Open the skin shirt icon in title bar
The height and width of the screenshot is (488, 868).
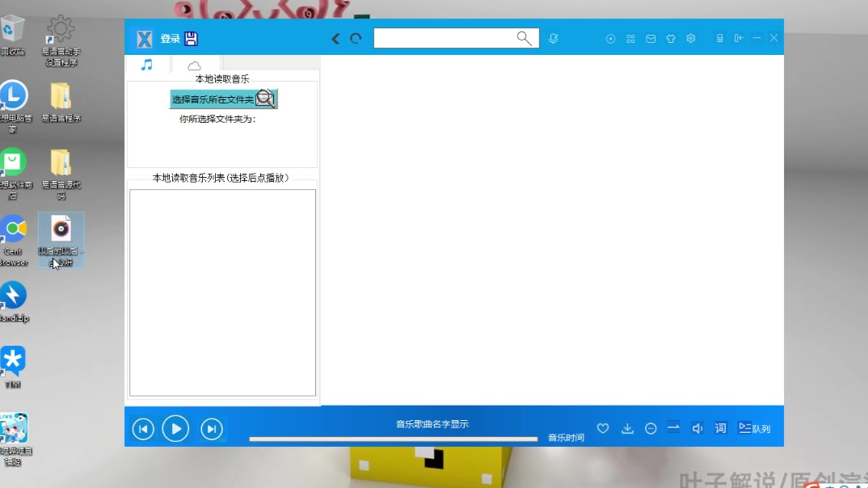tap(671, 39)
